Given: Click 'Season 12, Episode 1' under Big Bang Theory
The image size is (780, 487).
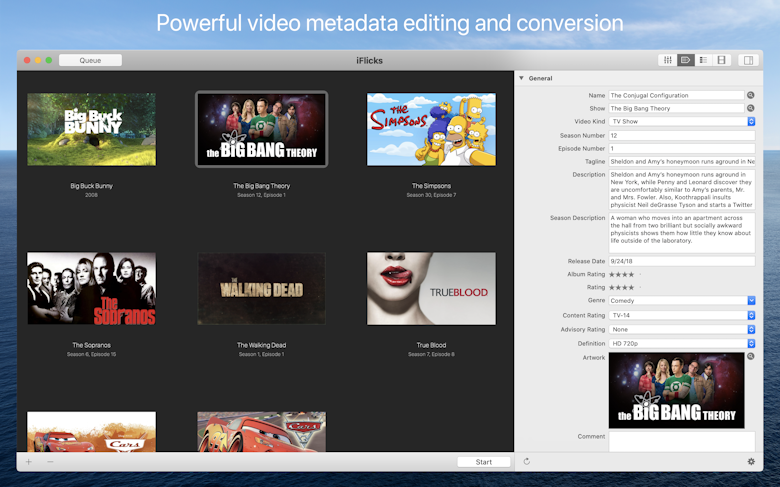Looking at the screenshot, I should click(262, 195).
